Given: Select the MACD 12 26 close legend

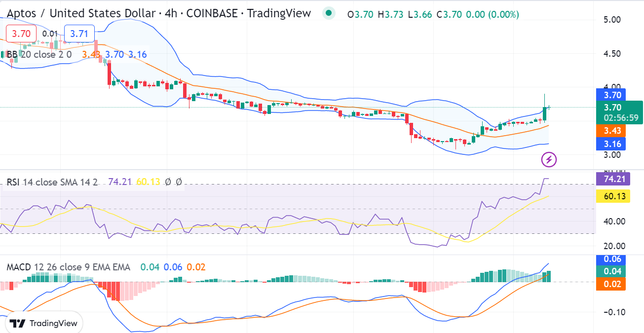Looking at the screenshot, I should (x=69, y=267).
